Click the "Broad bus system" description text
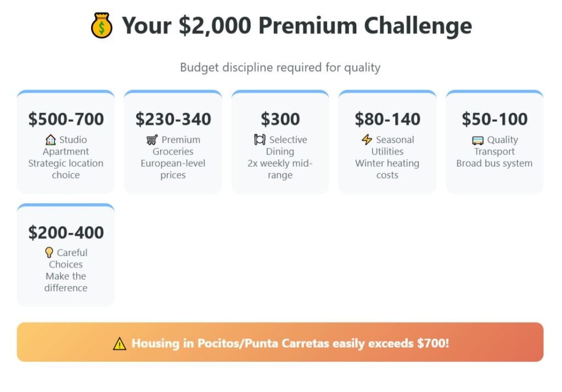Screen dimensions: 562x392 tap(494, 163)
